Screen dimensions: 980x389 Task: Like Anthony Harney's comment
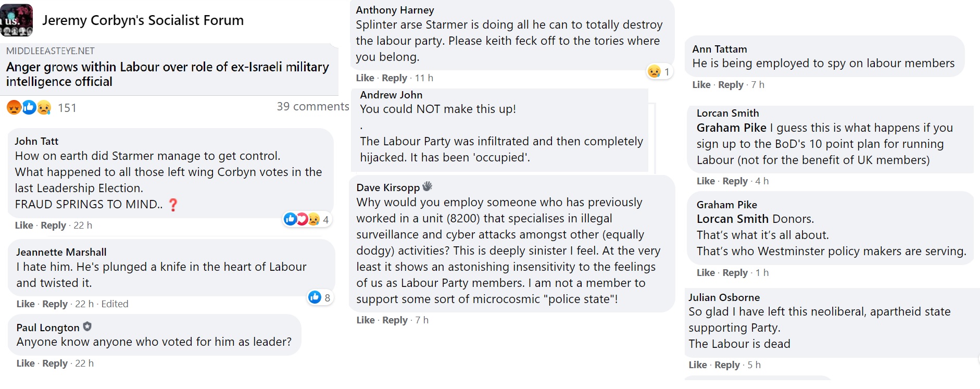(x=365, y=78)
